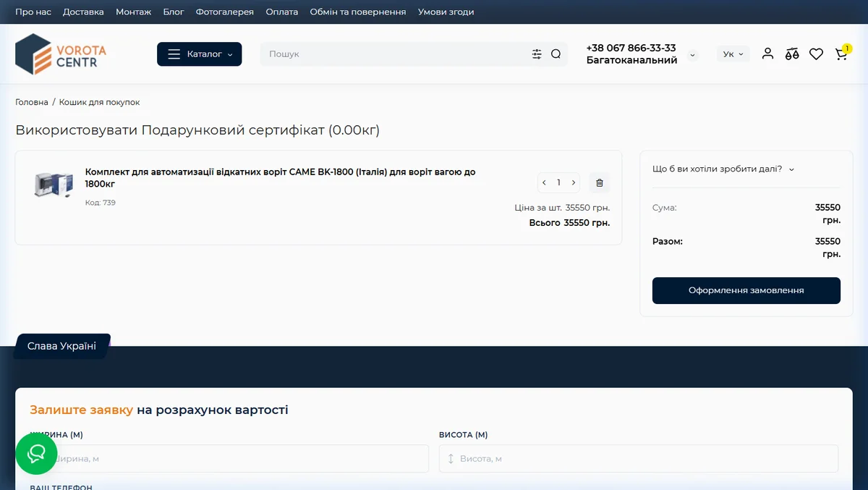Click the product code 'Код: 739' text
Screen dimensions: 868x490
click(x=101, y=203)
